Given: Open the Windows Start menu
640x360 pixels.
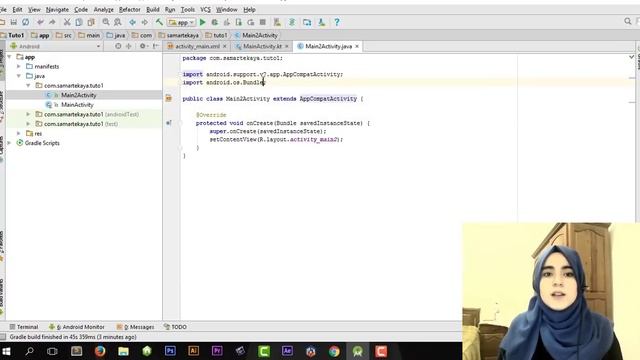Looking at the screenshot, I should tap(6, 351).
